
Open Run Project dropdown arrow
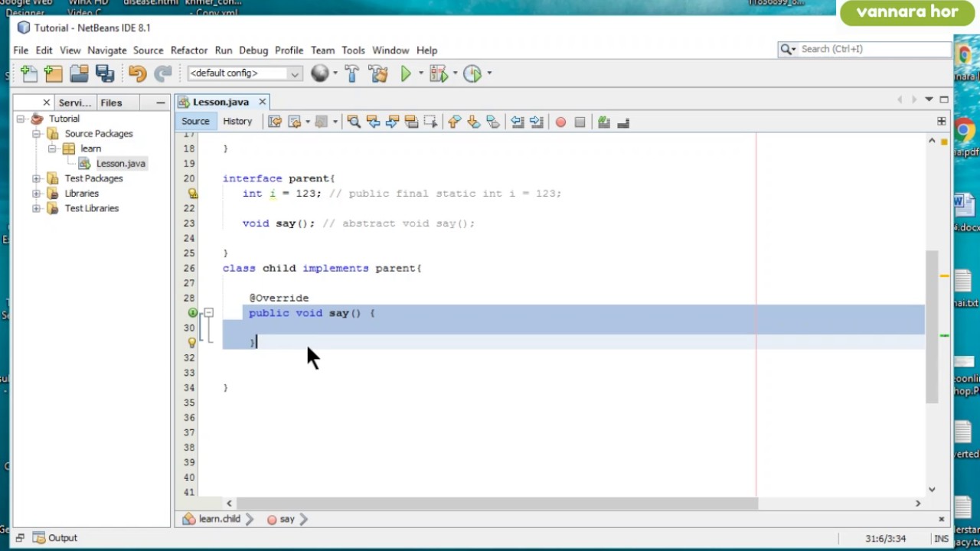point(420,73)
